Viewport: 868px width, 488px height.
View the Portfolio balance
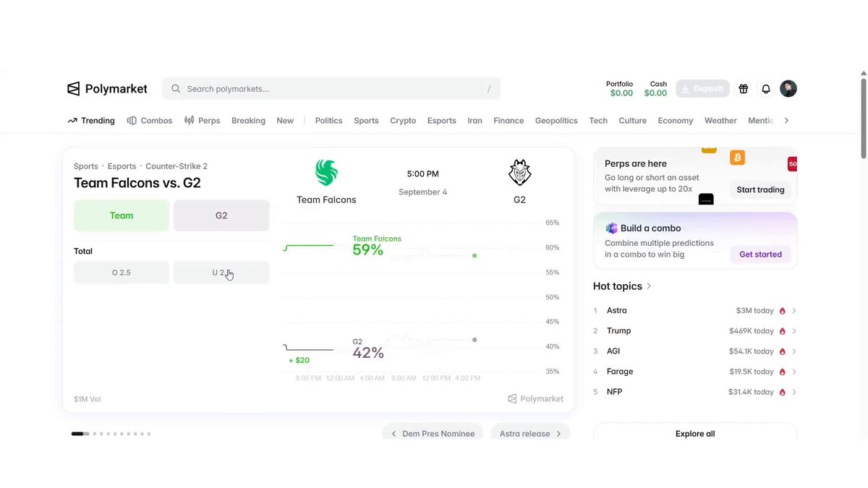tap(621, 89)
